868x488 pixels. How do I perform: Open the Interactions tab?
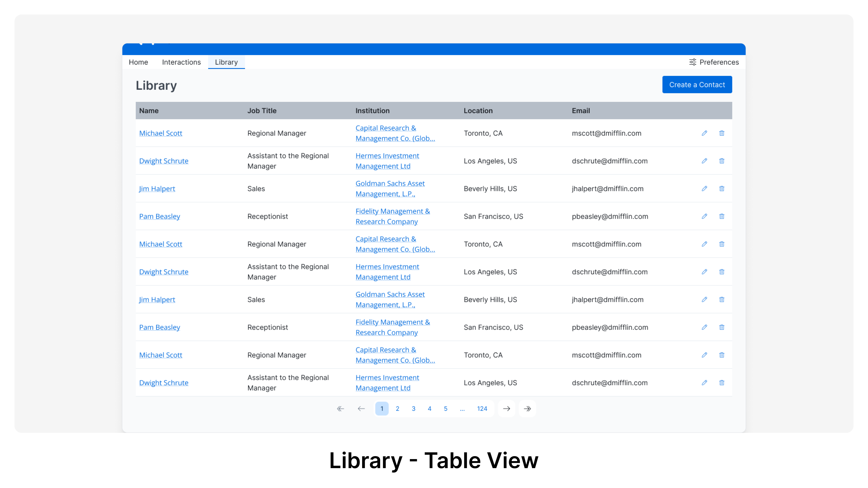coord(181,62)
